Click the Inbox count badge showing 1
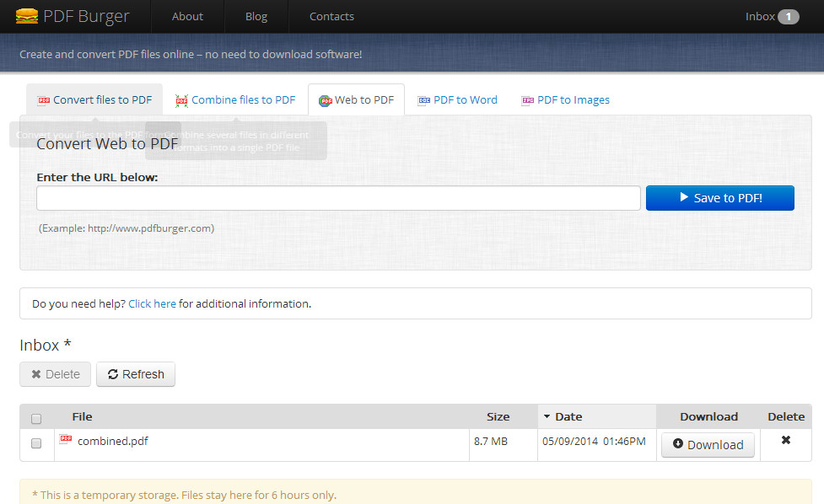Viewport: 824px width, 504px height. (x=789, y=17)
